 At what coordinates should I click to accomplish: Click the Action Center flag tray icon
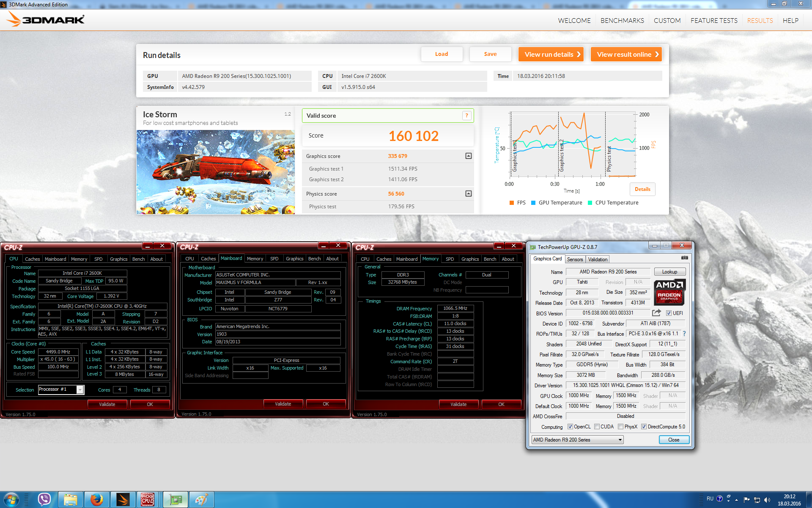746,500
